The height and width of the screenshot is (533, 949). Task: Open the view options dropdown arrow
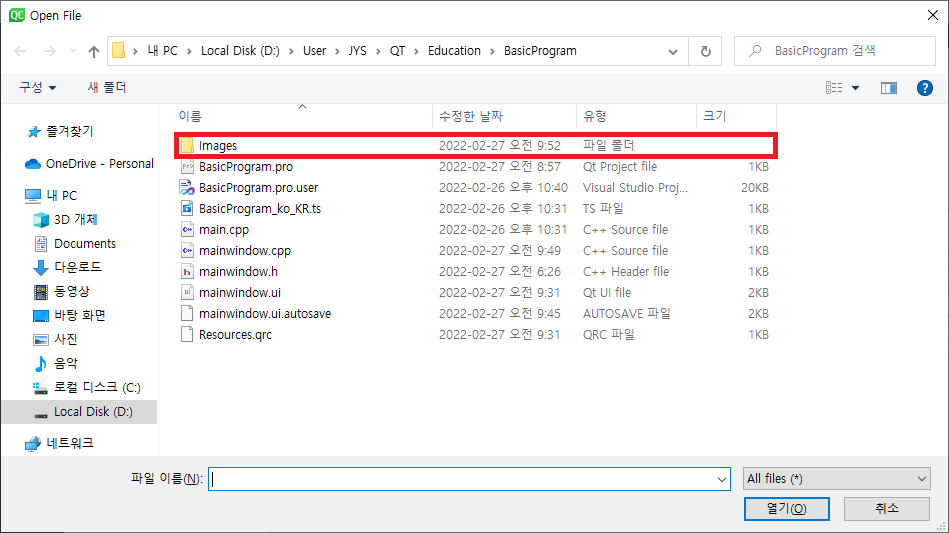(x=855, y=88)
